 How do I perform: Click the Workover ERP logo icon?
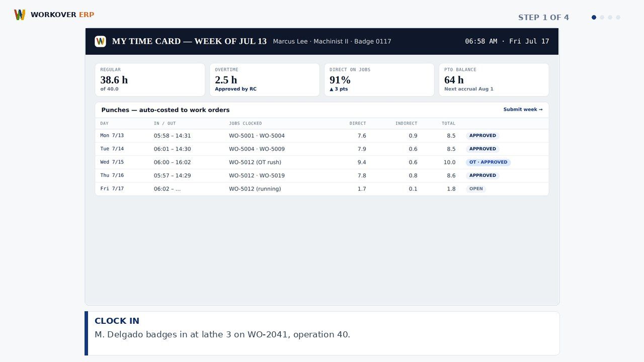(x=20, y=15)
